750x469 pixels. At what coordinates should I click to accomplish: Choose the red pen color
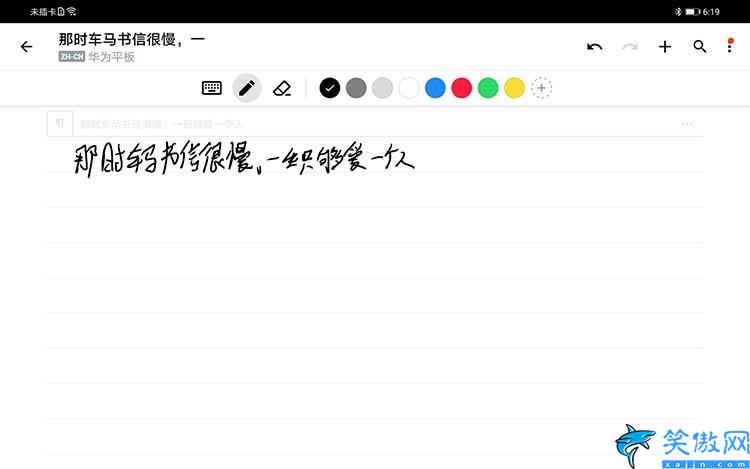pos(462,88)
